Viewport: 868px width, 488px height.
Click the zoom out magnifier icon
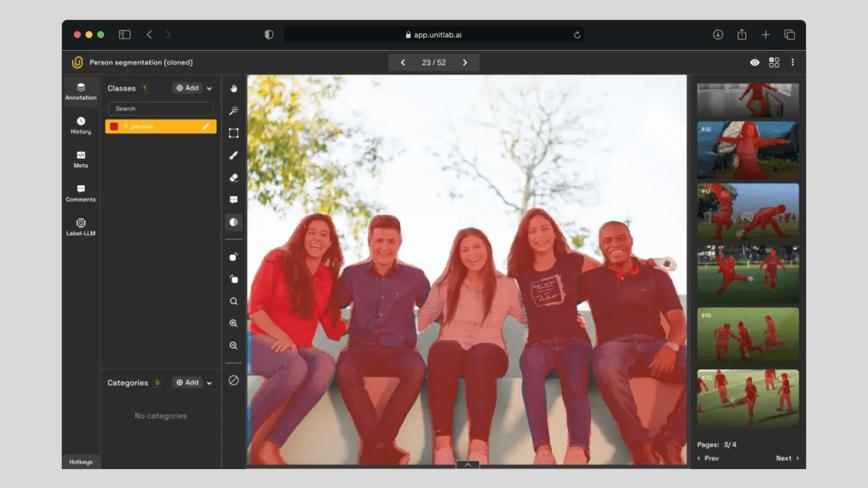tap(233, 346)
